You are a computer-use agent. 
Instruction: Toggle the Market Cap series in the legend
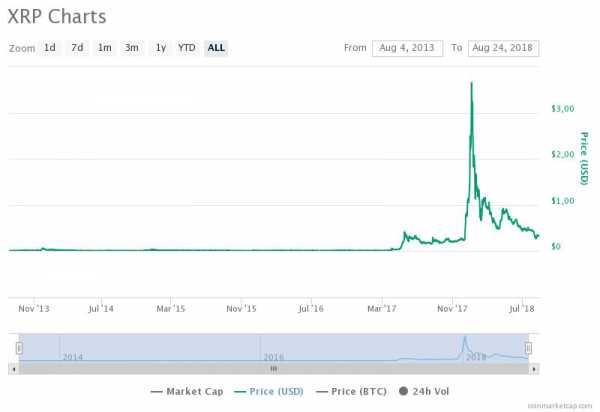point(187,391)
